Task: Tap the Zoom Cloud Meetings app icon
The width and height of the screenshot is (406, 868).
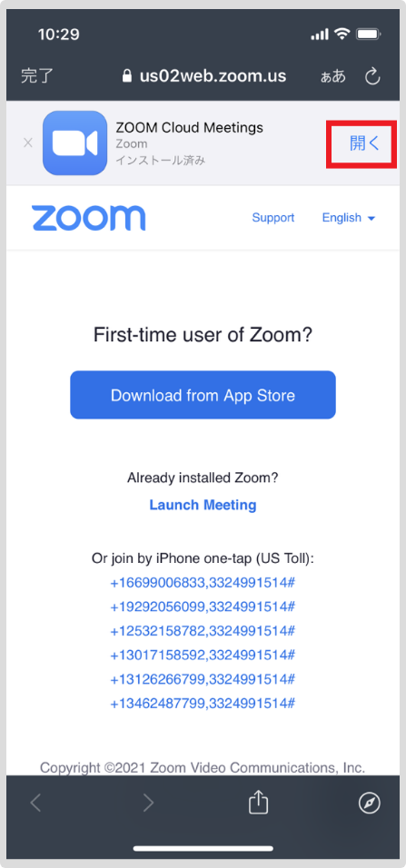Action: 74,143
